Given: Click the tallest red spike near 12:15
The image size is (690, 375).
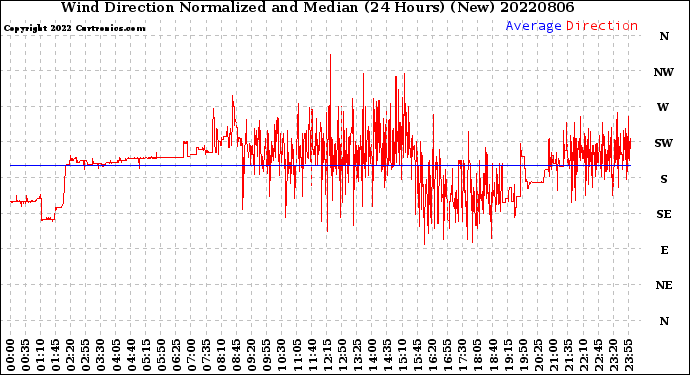Looking at the screenshot, I should click(x=330, y=79).
